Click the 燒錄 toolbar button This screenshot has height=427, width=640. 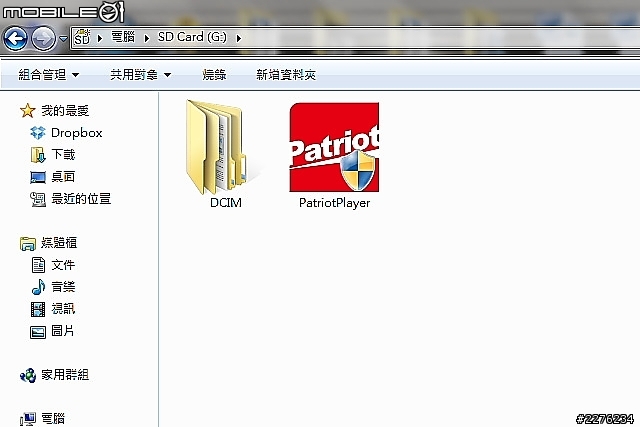pyautogui.click(x=214, y=75)
